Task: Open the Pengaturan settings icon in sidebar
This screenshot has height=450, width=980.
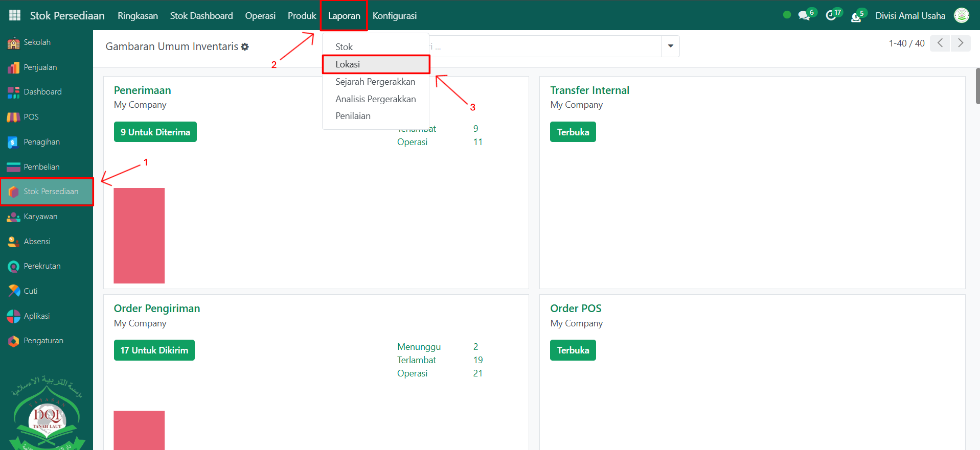Action: 13,341
